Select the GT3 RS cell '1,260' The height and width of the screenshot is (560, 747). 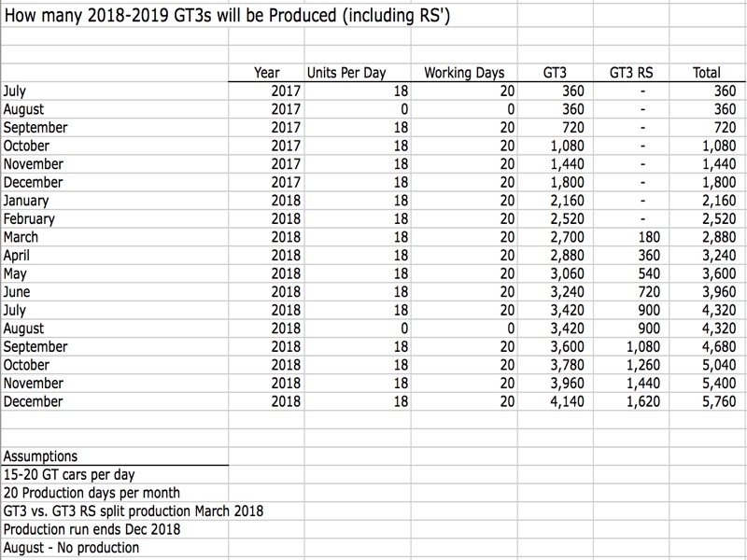point(643,365)
